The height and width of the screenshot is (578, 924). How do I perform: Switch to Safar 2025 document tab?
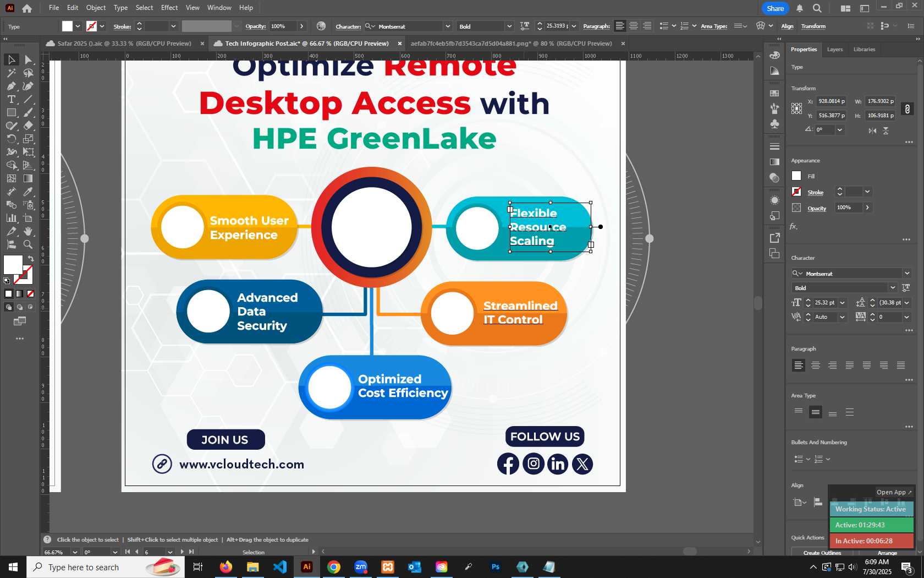tap(124, 43)
